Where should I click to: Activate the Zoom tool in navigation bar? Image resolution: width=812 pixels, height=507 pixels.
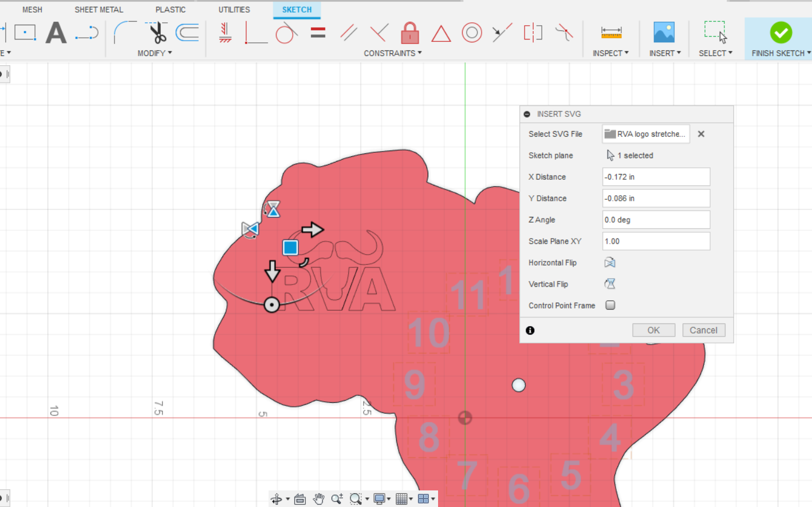(337, 499)
